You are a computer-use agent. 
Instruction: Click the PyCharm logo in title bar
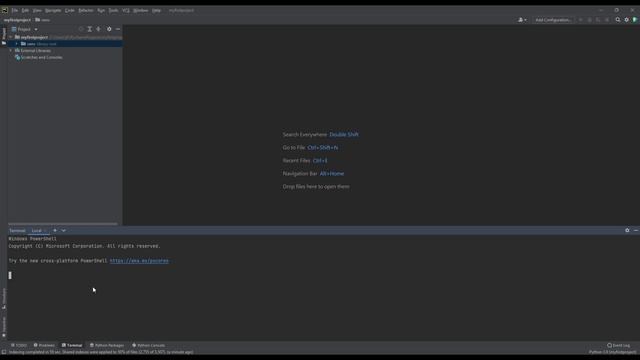(x=4, y=10)
